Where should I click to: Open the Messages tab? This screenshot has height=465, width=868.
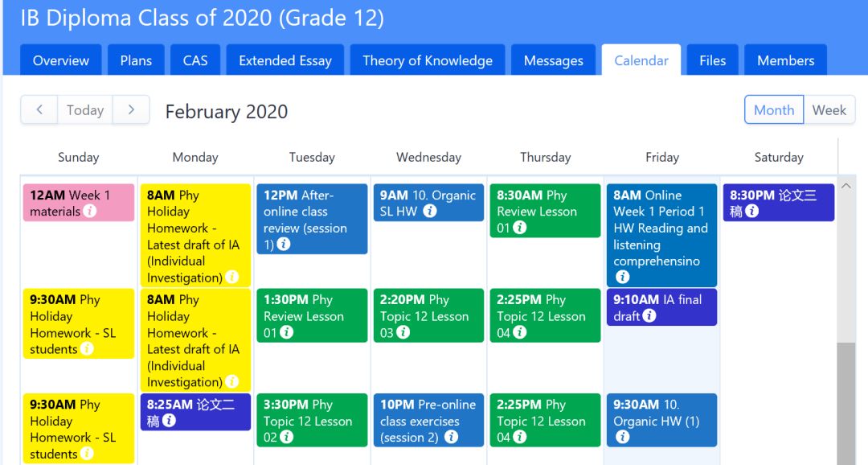553,60
